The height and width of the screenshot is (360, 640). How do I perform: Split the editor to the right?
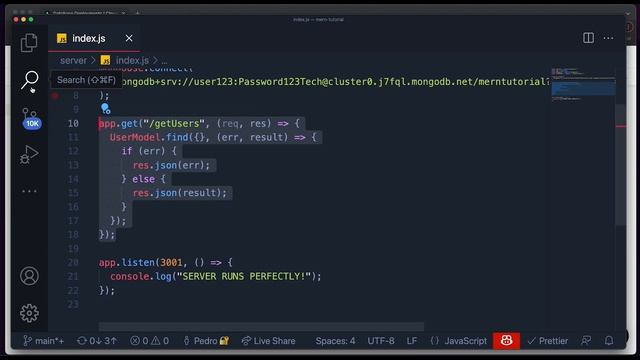(588, 38)
